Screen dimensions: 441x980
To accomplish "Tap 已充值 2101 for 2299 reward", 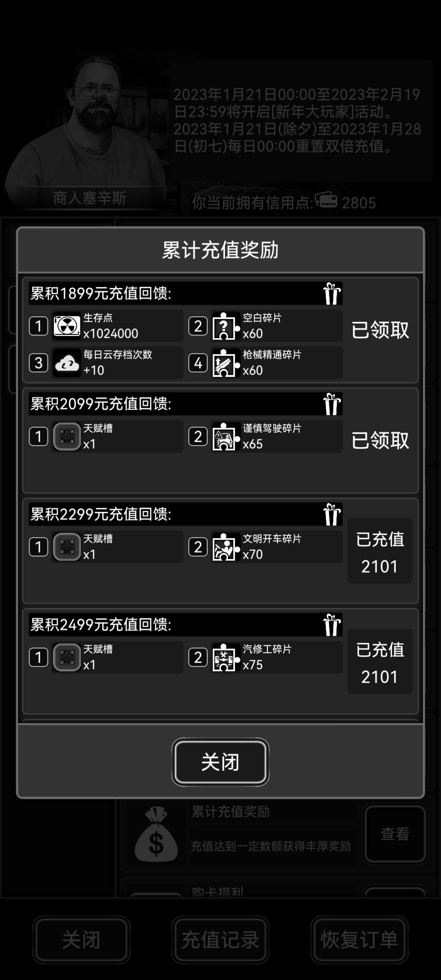I will point(380,551).
